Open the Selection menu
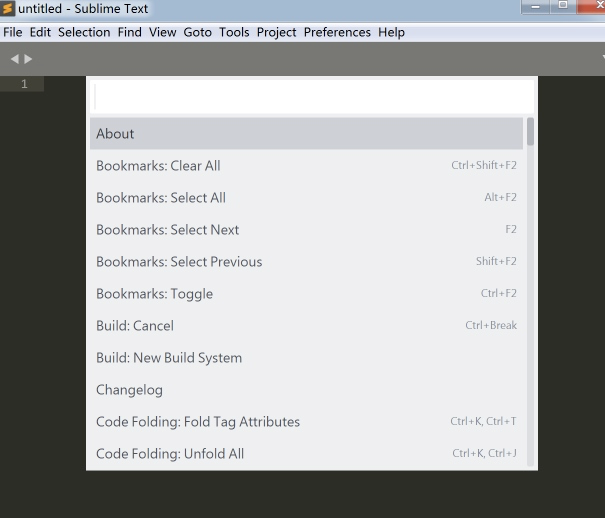 [x=84, y=32]
